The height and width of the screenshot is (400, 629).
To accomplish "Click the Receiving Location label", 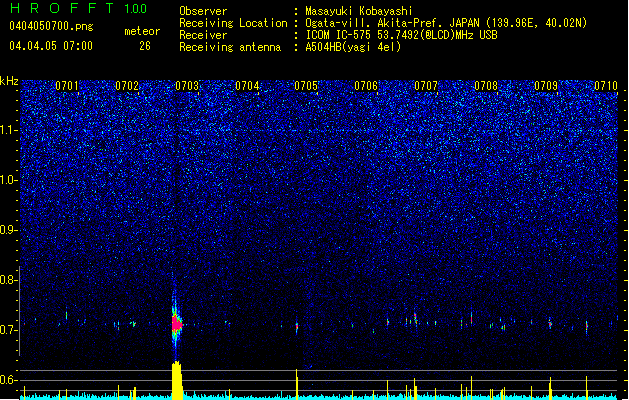I will [233, 23].
